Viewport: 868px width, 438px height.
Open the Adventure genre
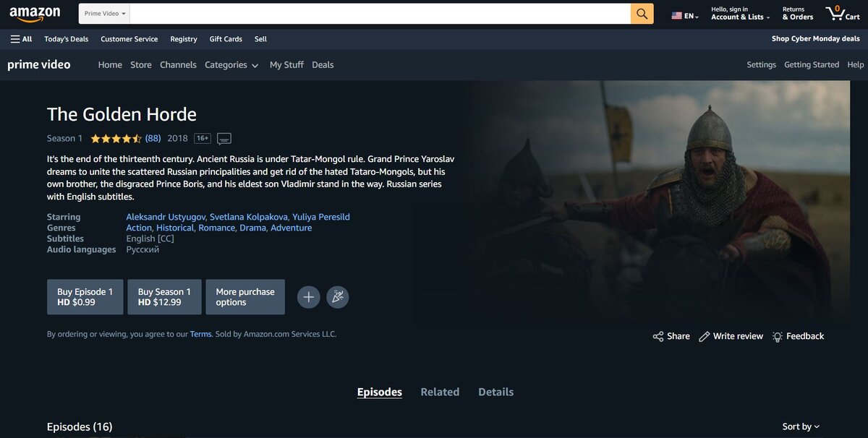point(292,228)
